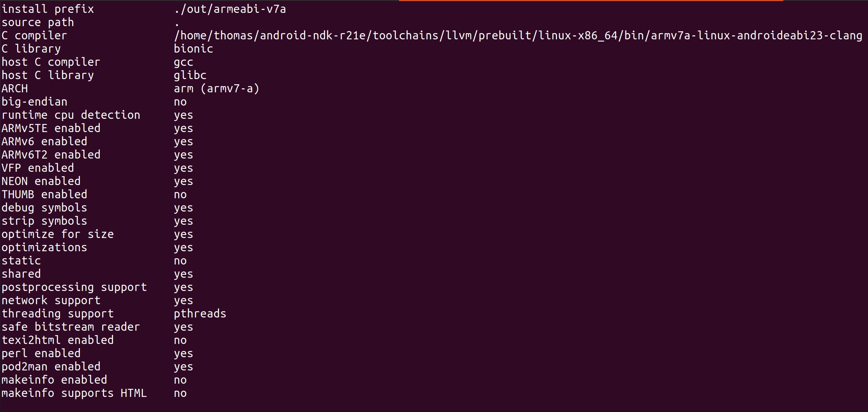Click the 'source path' label
This screenshot has height=412, width=868.
click(x=38, y=22)
